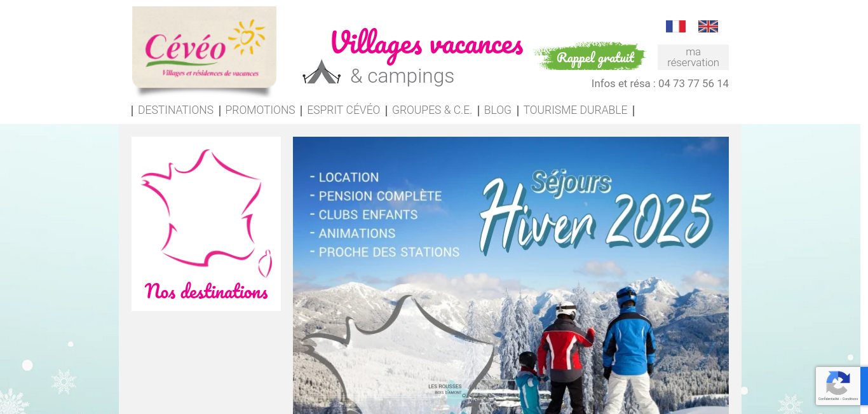Open the DESTINATIONS menu

point(175,110)
